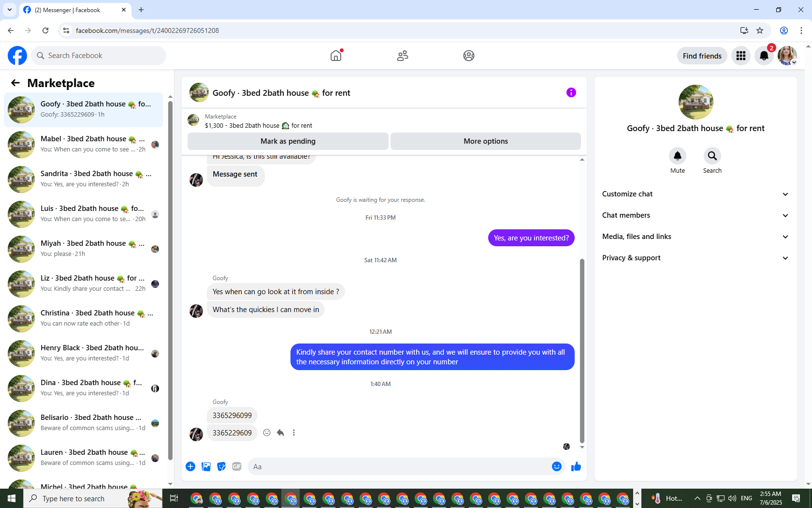812x508 pixels.
Task: Open listing thumbnail in right panel
Action: (696, 102)
